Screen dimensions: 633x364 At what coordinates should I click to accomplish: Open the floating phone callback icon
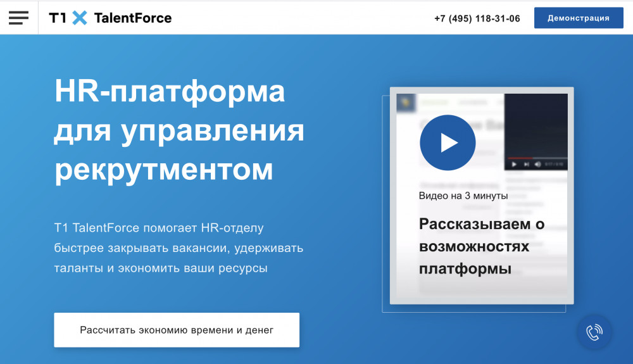point(594,332)
